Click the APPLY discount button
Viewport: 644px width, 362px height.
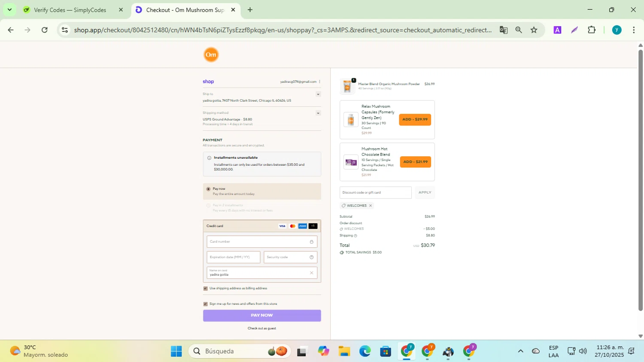pyautogui.click(x=425, y=192)
